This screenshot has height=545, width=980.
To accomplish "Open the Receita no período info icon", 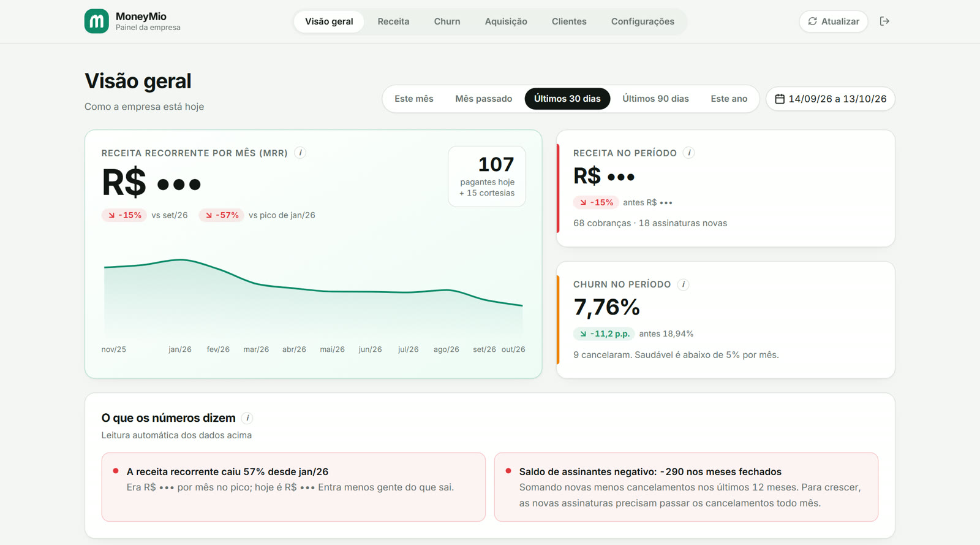I will 689,153.
